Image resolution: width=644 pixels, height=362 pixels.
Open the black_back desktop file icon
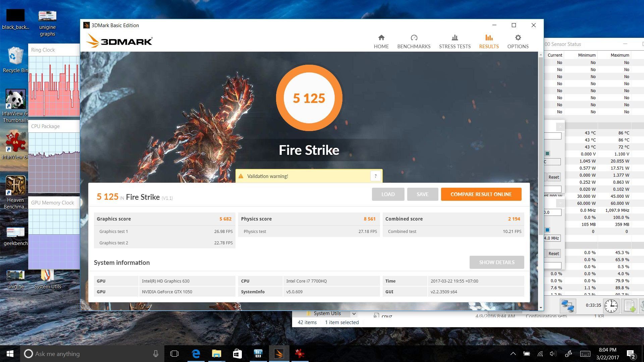coord(15,19)
